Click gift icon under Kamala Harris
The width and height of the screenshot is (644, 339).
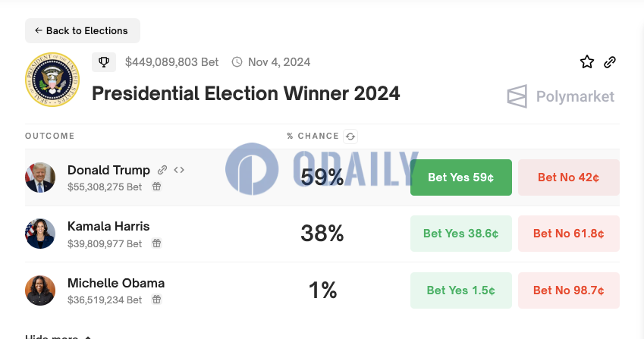point(156,243)
